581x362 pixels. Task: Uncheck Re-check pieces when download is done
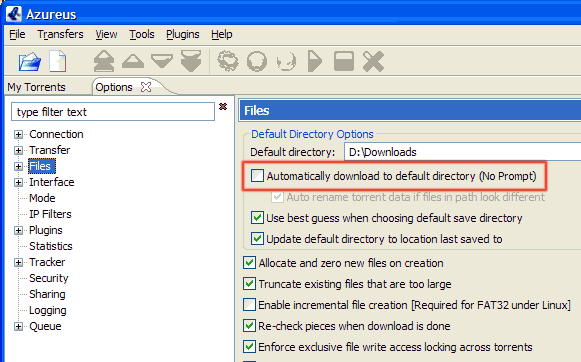point(249,326)
